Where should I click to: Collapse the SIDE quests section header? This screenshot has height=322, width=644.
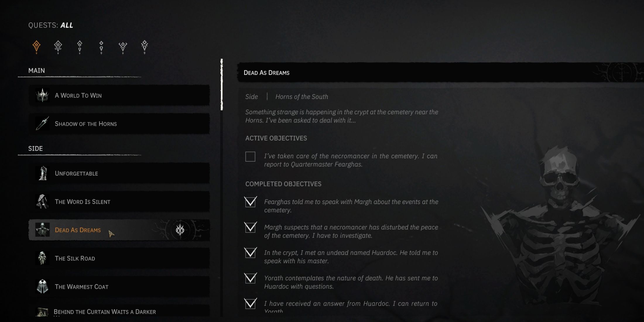35,148
